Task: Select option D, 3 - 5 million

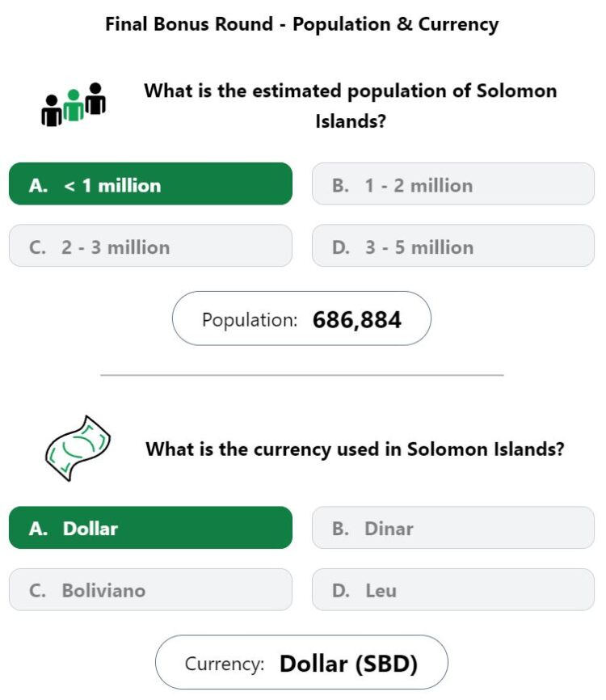Action: (453, 246)
